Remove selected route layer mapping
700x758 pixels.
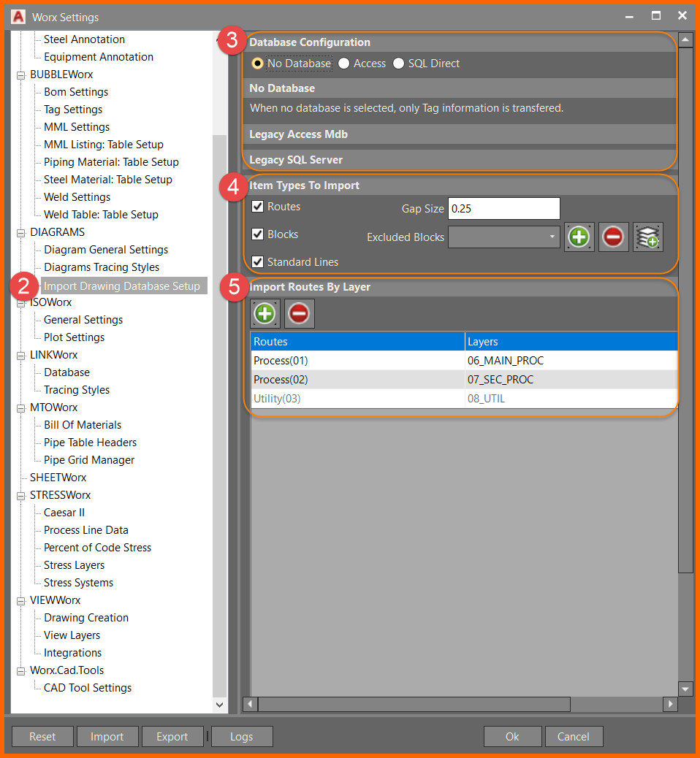[299, 313]
